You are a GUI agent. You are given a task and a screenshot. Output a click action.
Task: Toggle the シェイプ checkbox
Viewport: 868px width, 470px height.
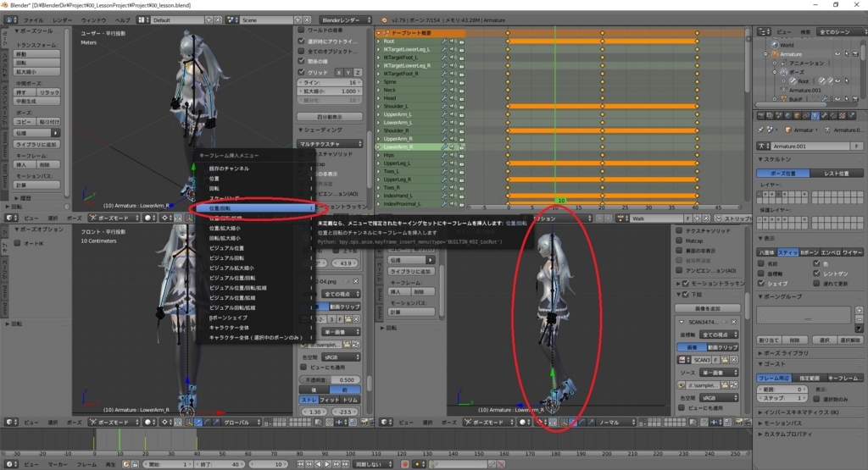coord(761,283)
